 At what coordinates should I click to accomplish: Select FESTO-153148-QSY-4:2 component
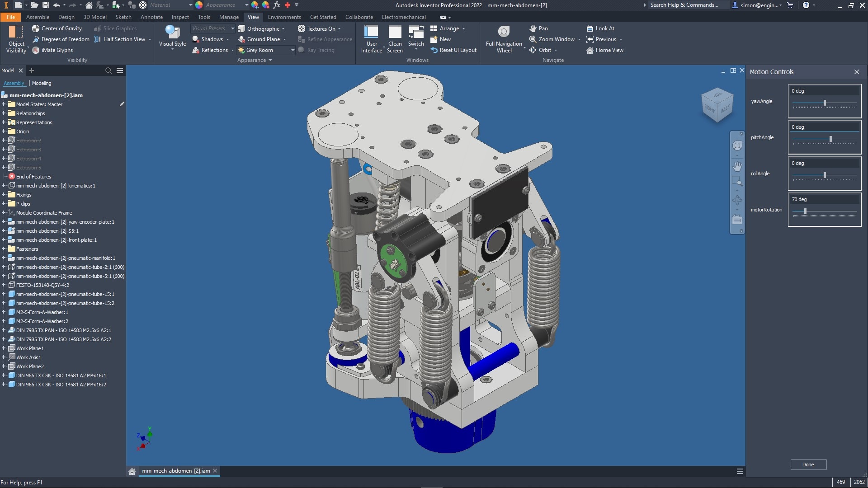pos(42,285)
